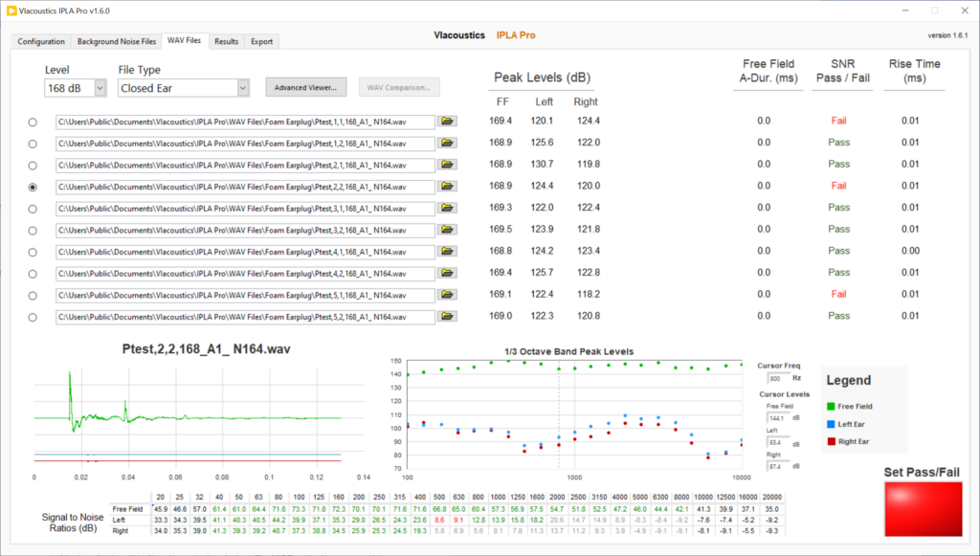Screen dimensions: 980x556
Task: Browse folder for Ptest,5,1 file row
Action: click(447, 295)
